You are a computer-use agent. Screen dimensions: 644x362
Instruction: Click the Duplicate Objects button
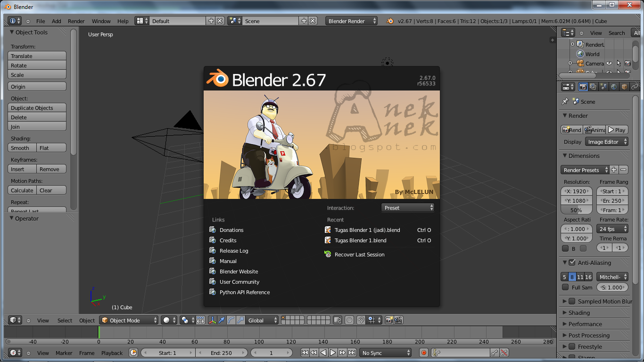pos(37,107)
